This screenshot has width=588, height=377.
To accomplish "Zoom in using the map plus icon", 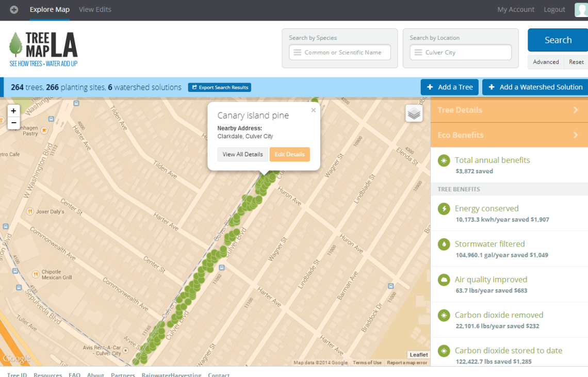I will point(13,110).
